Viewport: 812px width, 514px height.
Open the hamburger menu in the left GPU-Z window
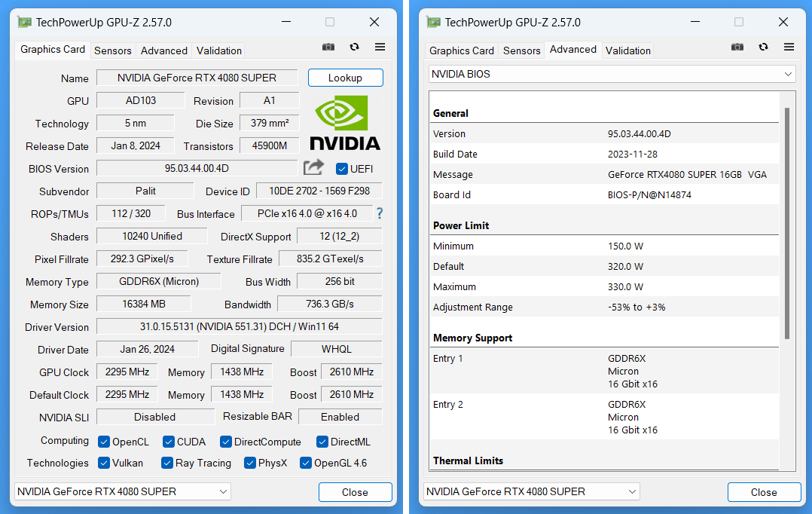click(x=380, y=47)
